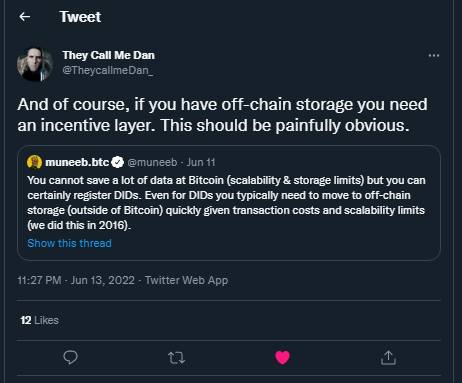Click the Twitter Web App source label

tap(186, 280)
